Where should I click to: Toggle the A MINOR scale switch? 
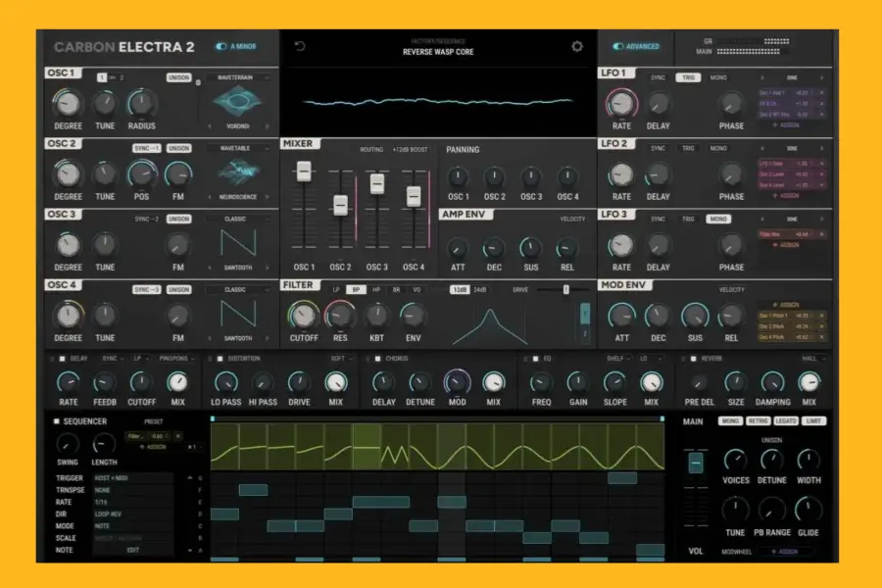tap(221, 46)
